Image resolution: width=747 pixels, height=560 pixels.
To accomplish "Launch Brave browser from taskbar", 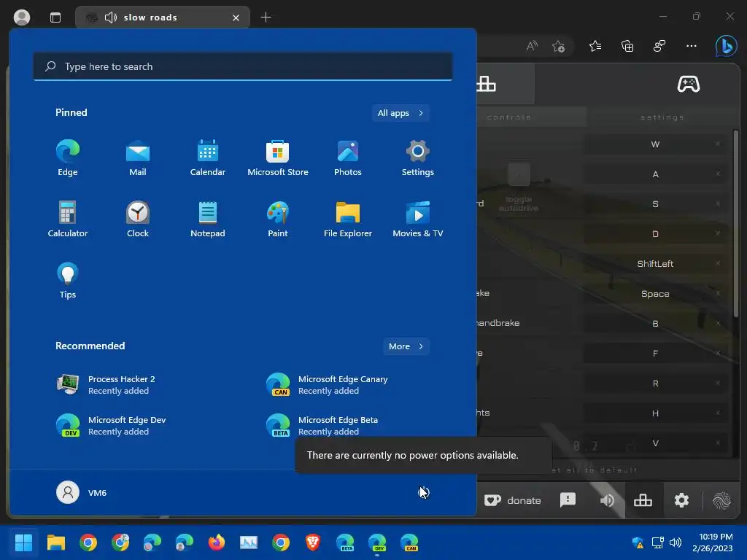I will [x=312, y=542].
